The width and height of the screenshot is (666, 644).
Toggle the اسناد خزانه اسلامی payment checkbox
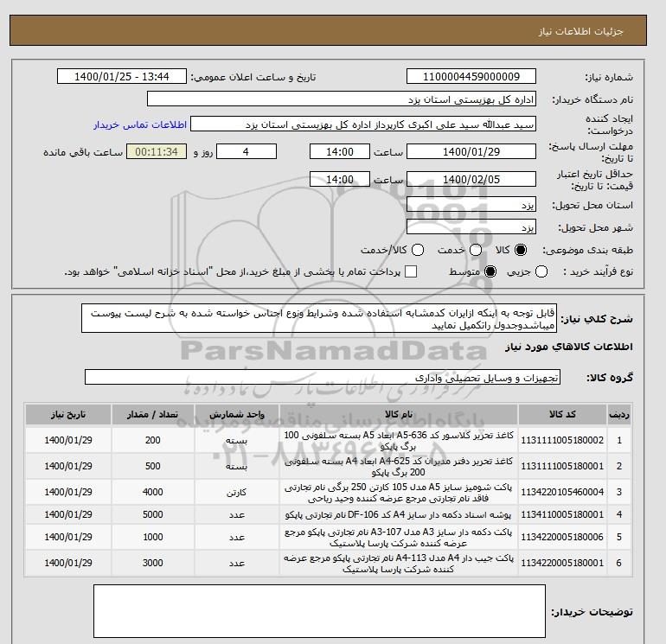coord(411,271)
